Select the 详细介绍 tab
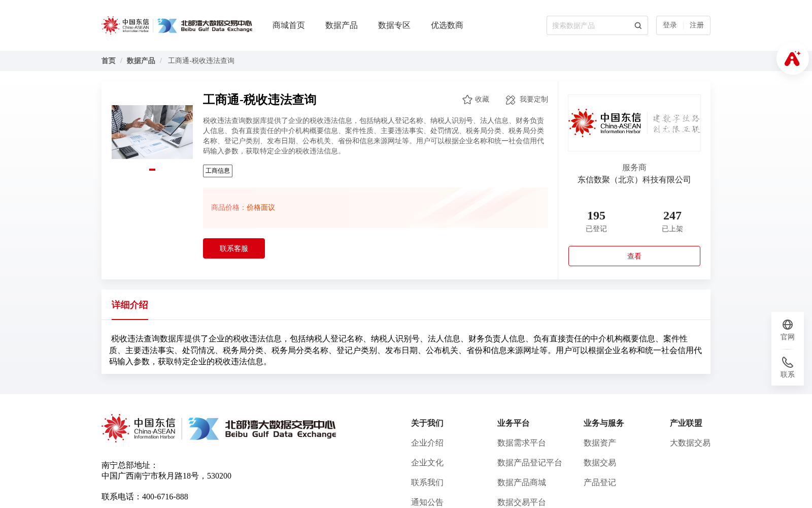 click(130, 305)
